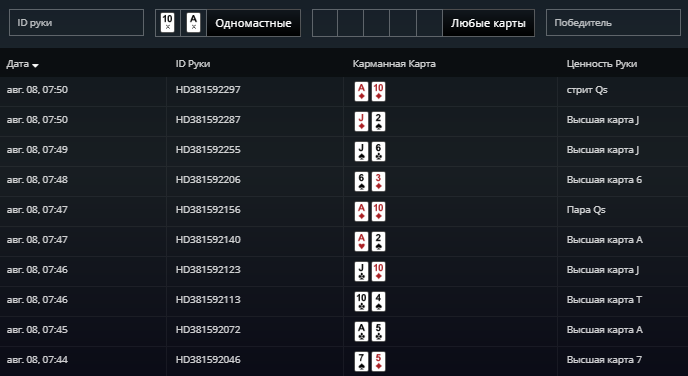Select fifth empty board card slot
This screenshot has height=376, width=688.
point(429,23)
